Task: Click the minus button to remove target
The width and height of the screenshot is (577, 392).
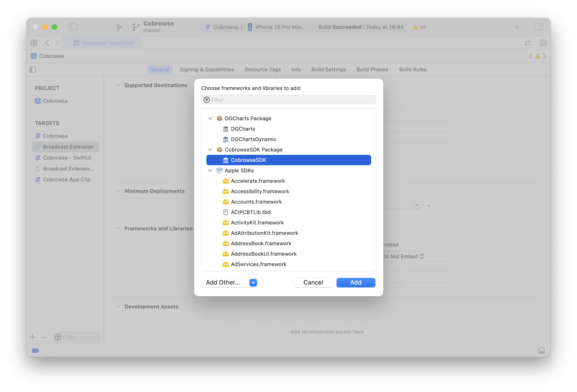Action: coord(44,337)
